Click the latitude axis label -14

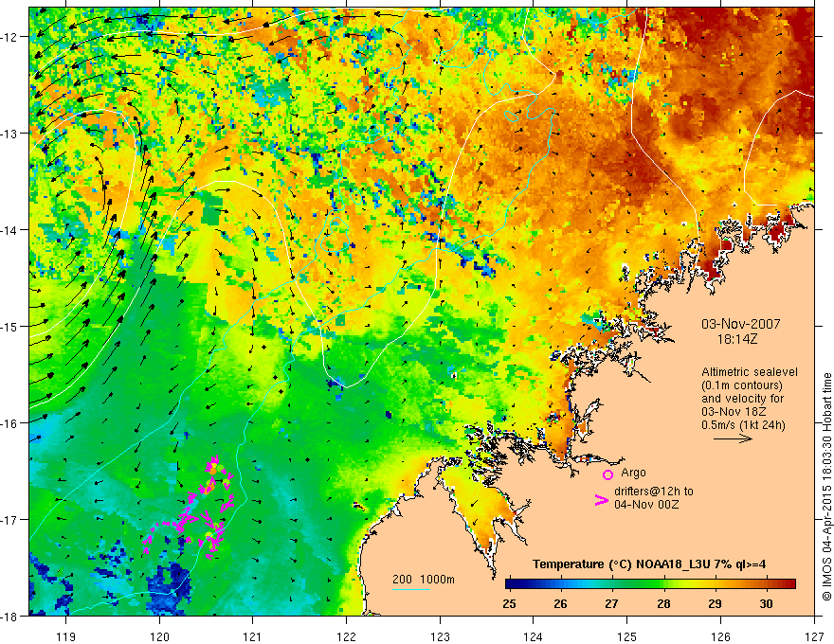[9, 230]
